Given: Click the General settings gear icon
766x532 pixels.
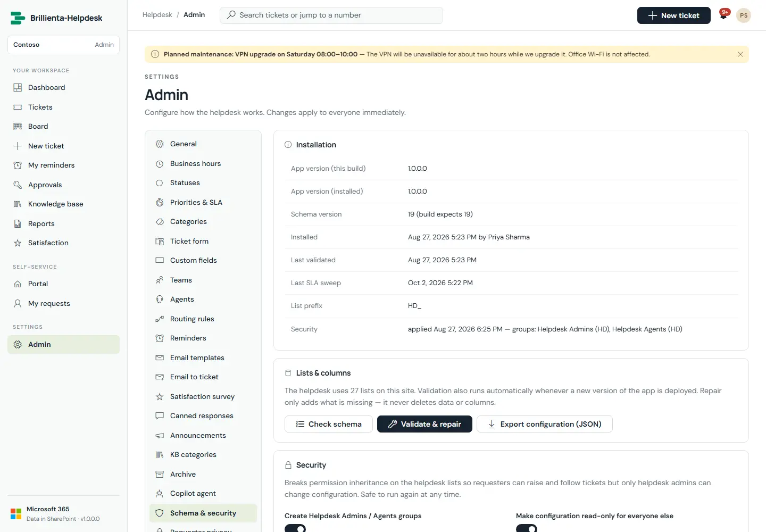Looking at the screenshot, I should click(x=160, y=144).
